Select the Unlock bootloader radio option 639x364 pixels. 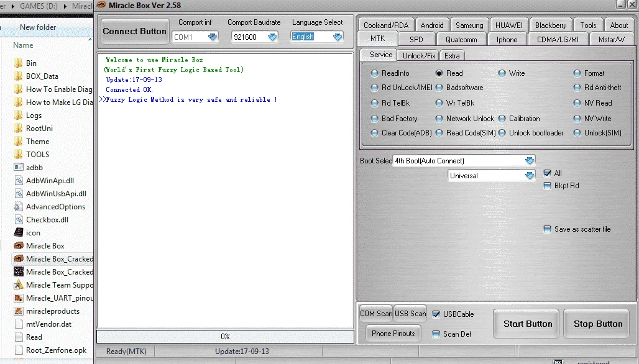(x=502, y=133)
